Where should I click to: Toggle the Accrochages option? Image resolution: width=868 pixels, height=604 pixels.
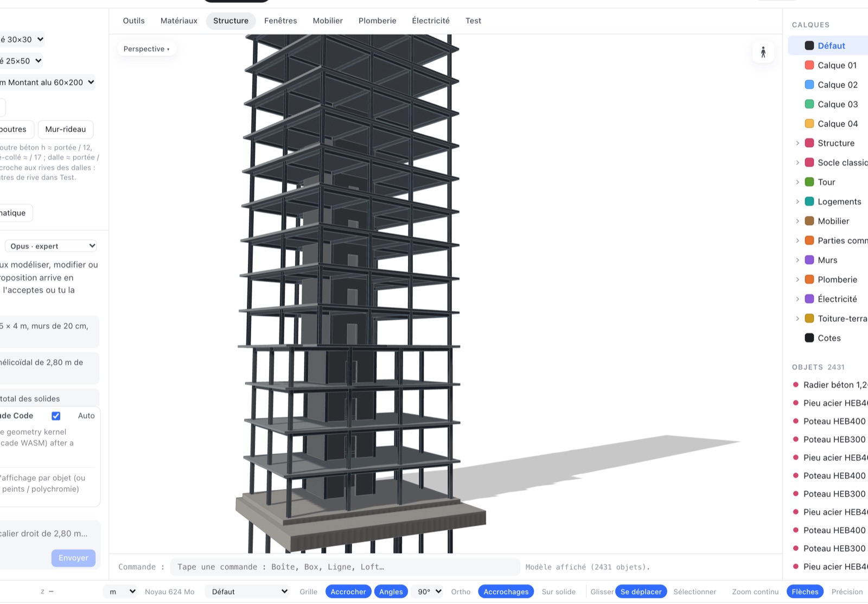506,592
